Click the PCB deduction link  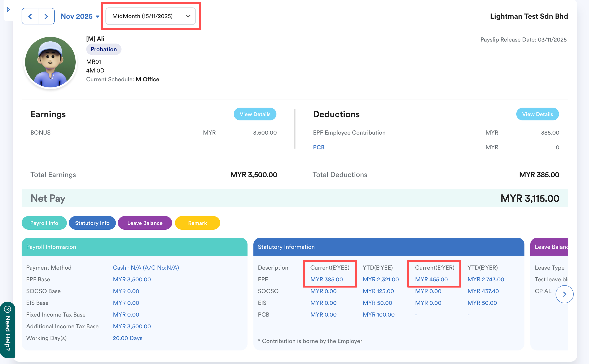click(318, 147)
